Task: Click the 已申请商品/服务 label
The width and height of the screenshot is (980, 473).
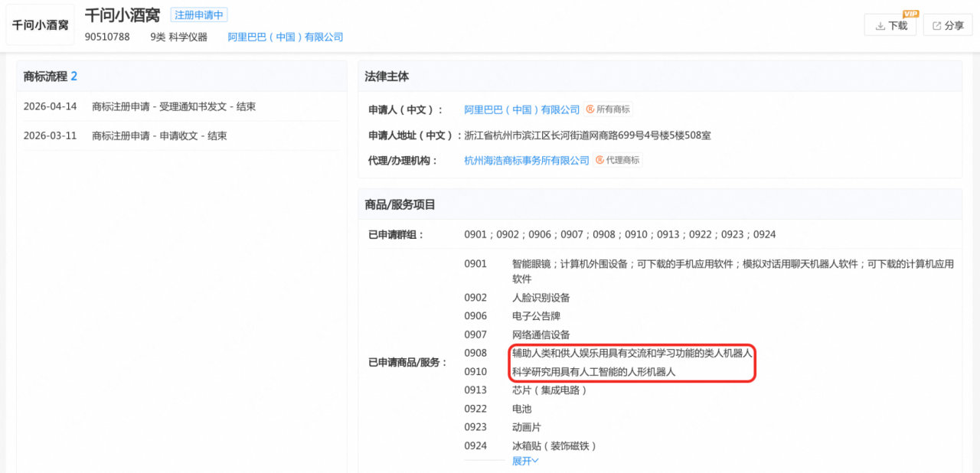Action: [x=408, y=362]
